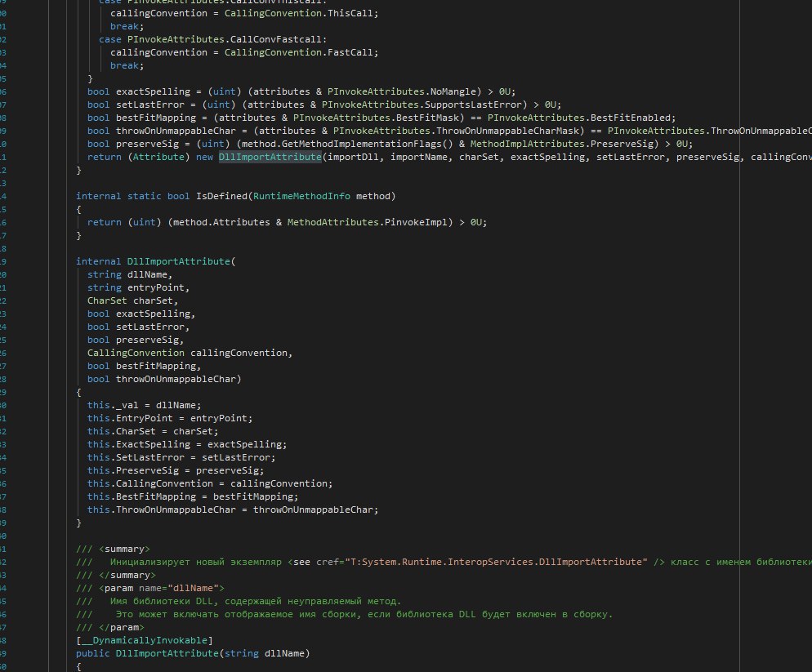The image size is (812, 672).
Task: Click the highlighted DllImportAttribute in the return statement
Action: click(270, 157)
